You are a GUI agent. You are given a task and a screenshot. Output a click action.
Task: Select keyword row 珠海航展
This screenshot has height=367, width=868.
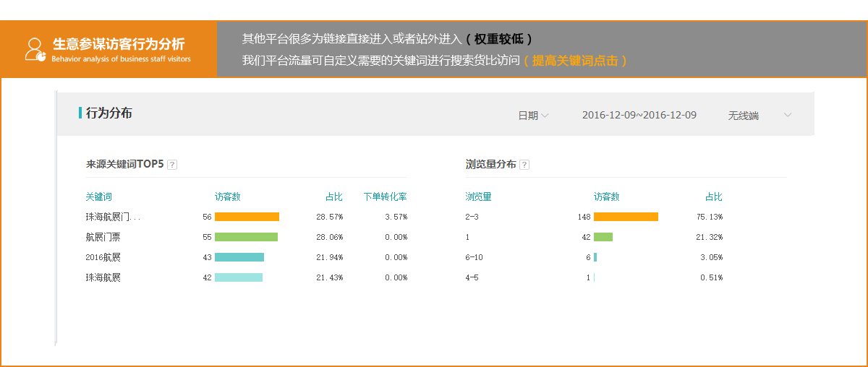pos(103,277)
